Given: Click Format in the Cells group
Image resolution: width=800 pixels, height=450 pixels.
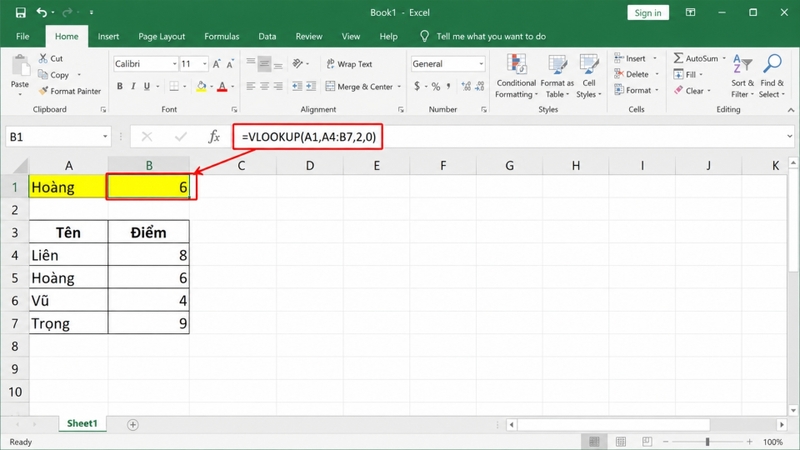Looking at the screenshot, I should pyautogui.click(x=638, y=90).
